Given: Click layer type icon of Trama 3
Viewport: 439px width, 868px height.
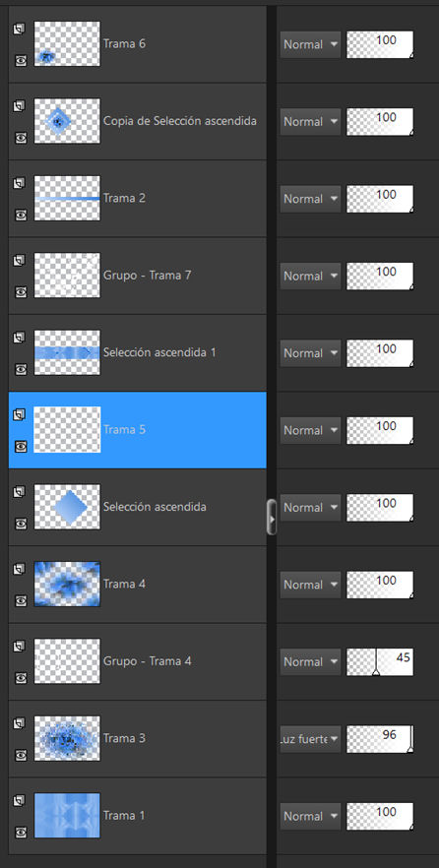Looking at the screenshot, I should [20, 723].
